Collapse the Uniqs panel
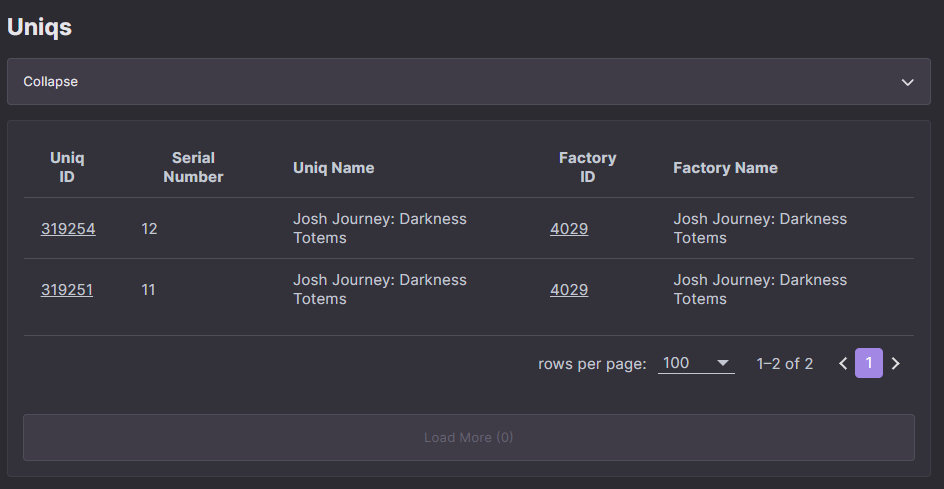The height and width of the screenshot is (489, 944). pyautogui.click(x=468, y=81)
